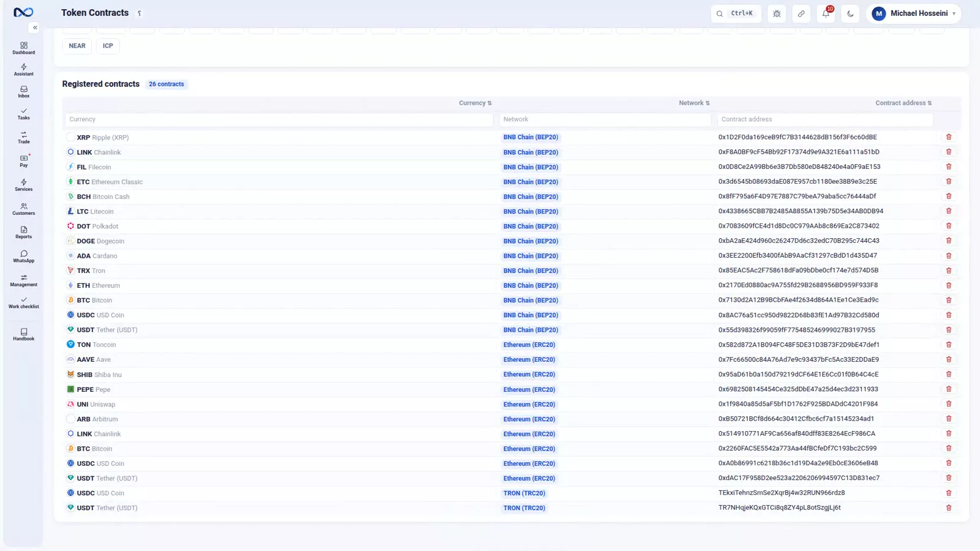
Task: Delete the SHIB Shiba Inu contract
Action: (x=949, y=374)
